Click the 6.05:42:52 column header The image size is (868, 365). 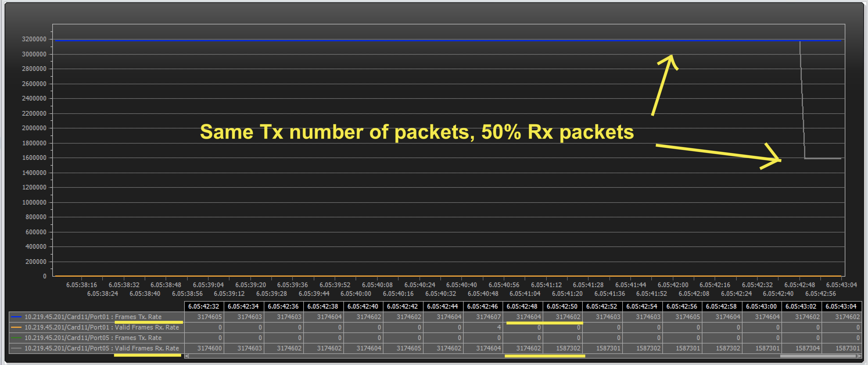pyautogui.click(x=602, y=306)
